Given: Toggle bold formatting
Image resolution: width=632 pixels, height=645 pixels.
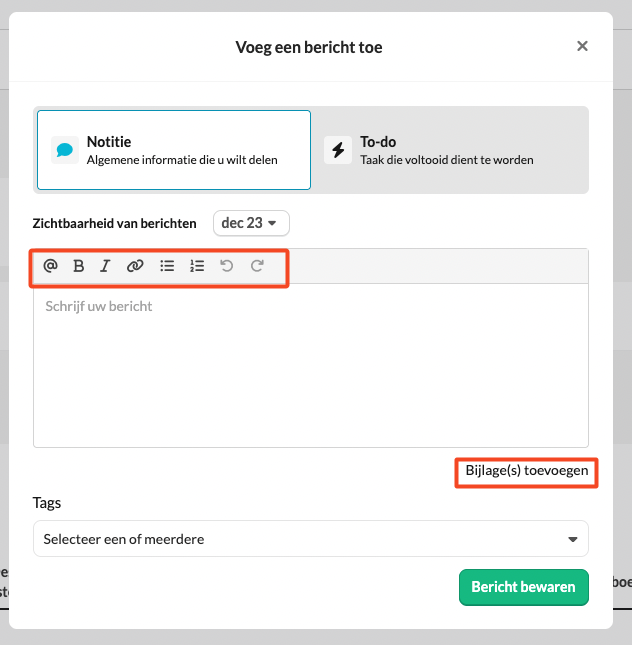Looking at the screenshot, I should click(x=78, y=266).
